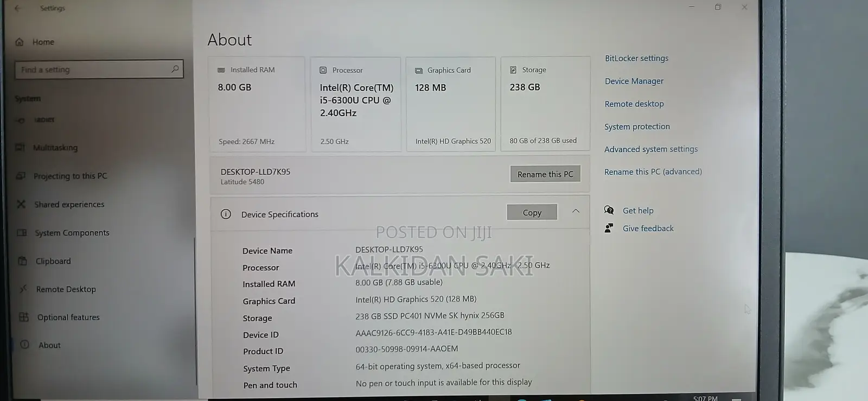This screenshot has width=868, height=401.
Task: Open Clipboard settings
Action: pos(53,261)
